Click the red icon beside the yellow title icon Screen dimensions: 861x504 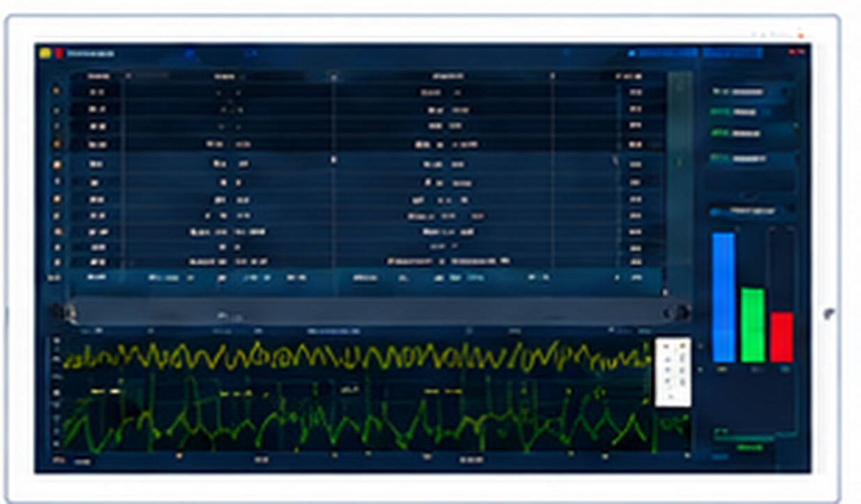tap(59, 52)
